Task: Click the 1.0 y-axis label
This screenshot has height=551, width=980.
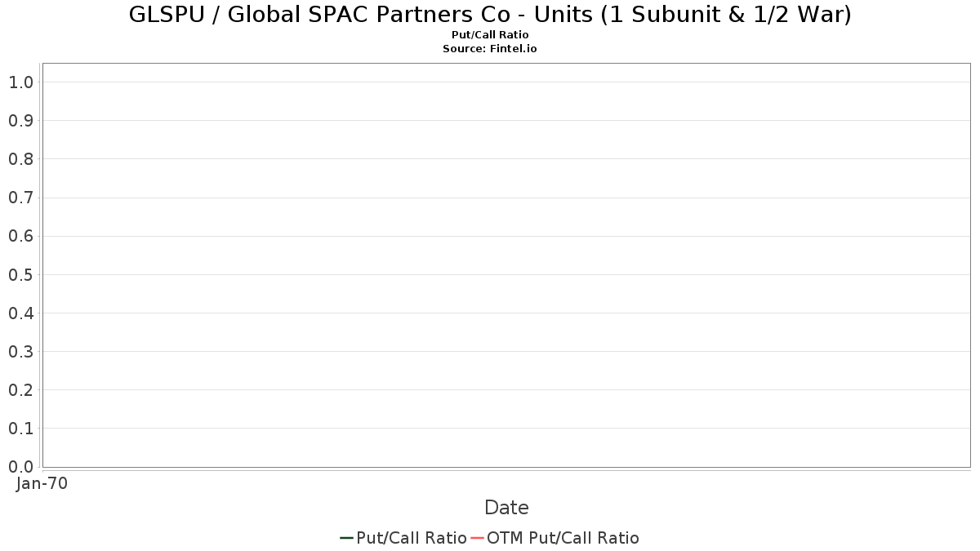Action: pyautogui.click(x=20, y=82)
